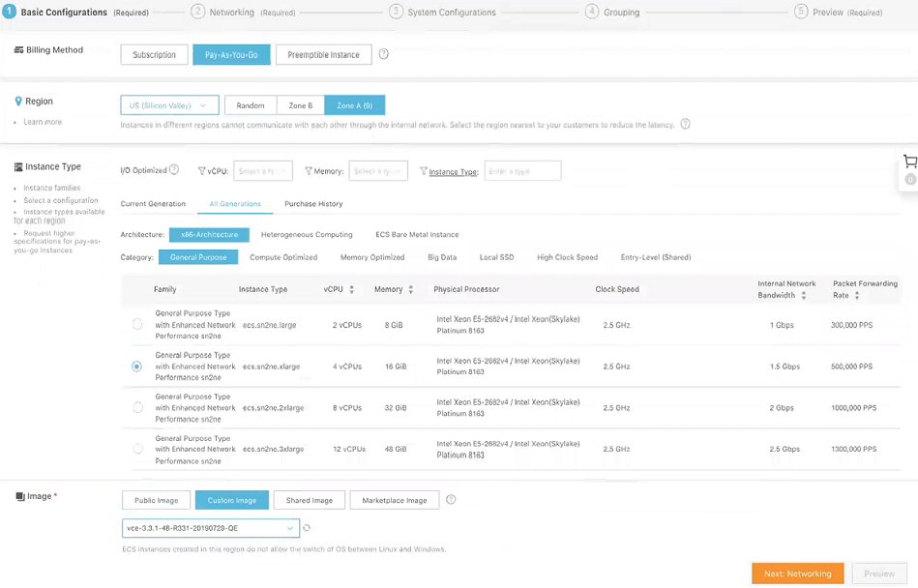Open the custom image version dropdown
The image size is (918, 588).
point(210,528)
